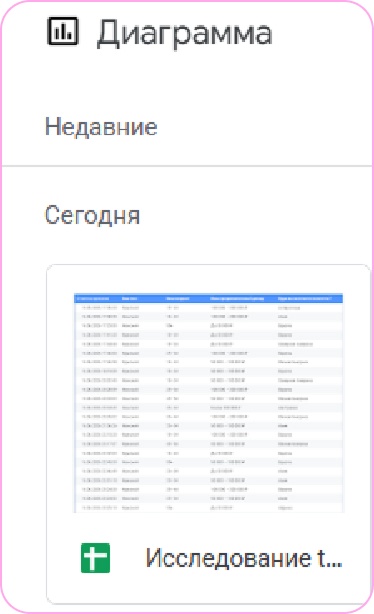374x614 pixels.
Task: Click the green Sheets file icon
Action: tap(95, 558)
